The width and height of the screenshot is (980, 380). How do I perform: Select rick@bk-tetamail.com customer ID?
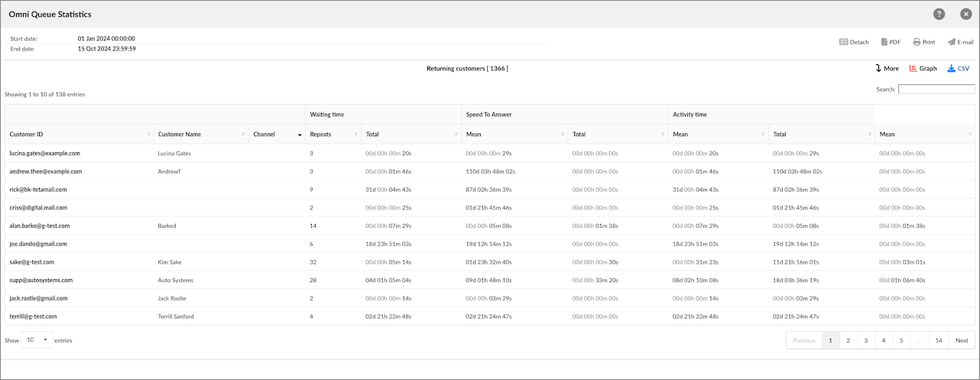pos(38,190)
